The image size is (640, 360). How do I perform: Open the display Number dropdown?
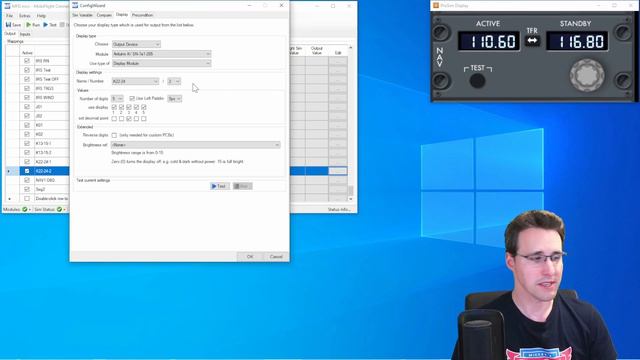(174, 81)
